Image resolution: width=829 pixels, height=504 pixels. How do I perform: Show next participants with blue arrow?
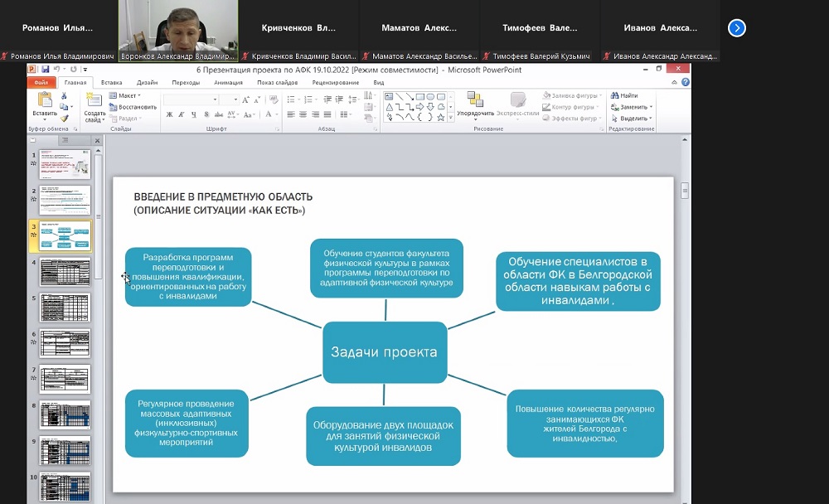tap(736, 28)
